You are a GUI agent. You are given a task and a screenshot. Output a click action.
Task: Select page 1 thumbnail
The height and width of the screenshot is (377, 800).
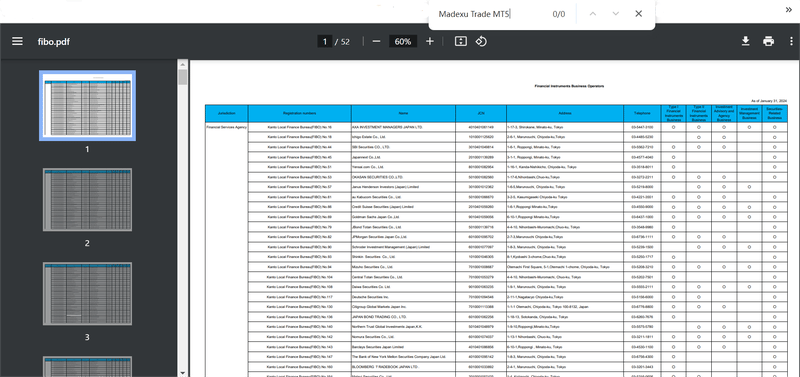(x=87, y=106)
